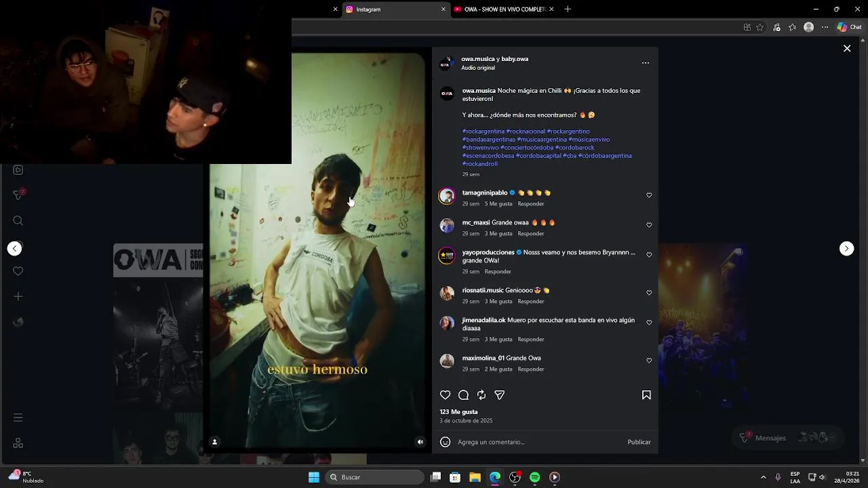
Task: Open Audio original link
Action: [478, 68]
